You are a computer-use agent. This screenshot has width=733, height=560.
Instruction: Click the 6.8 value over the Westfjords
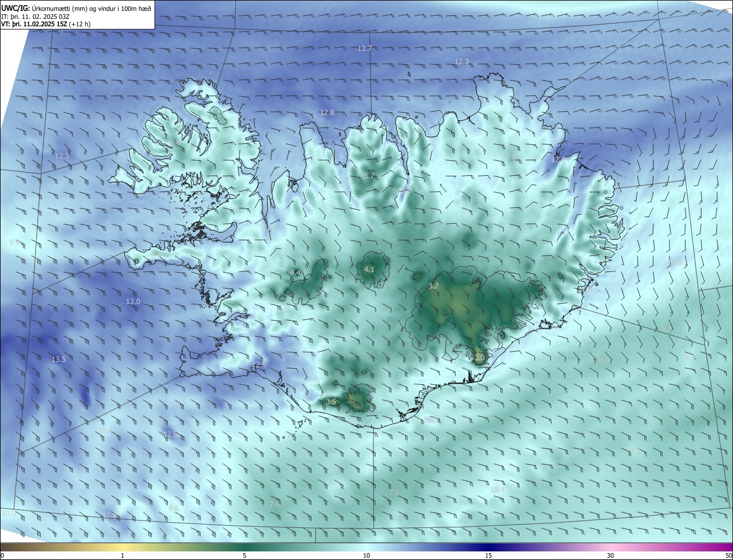tap(175, 142)
